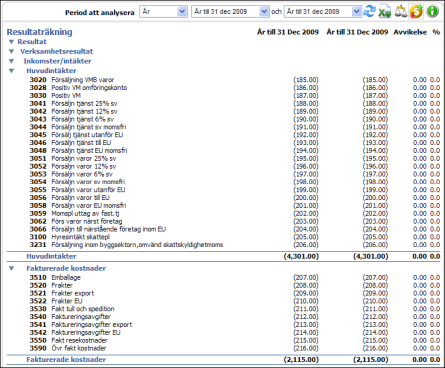Click the gold coin profit/loss icon
445x368 pixels.
416,12
